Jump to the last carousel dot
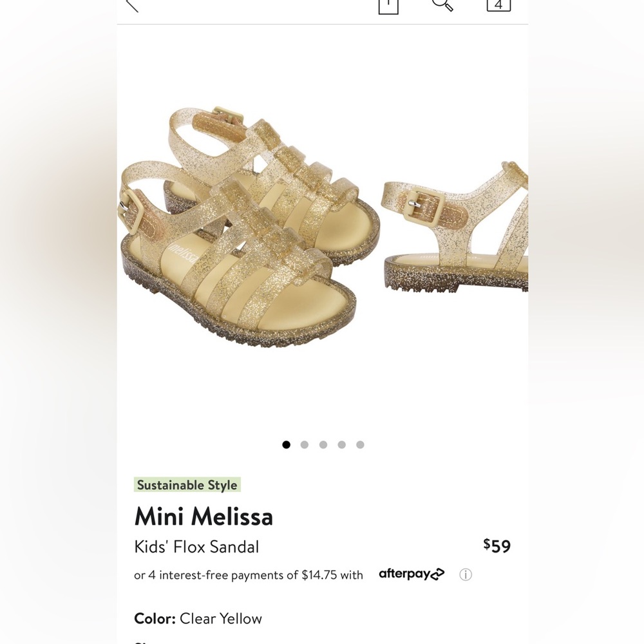 pyautogui.click(x=360, y=444)
